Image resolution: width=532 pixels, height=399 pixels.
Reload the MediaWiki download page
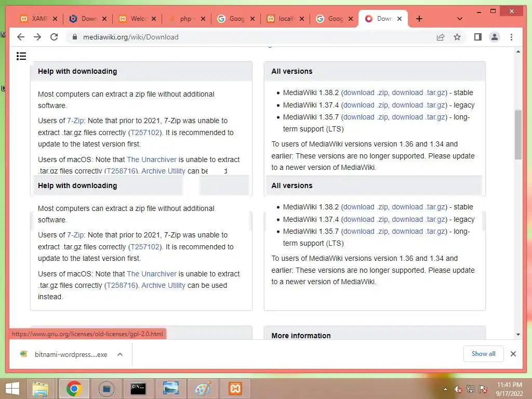point(54,37)
